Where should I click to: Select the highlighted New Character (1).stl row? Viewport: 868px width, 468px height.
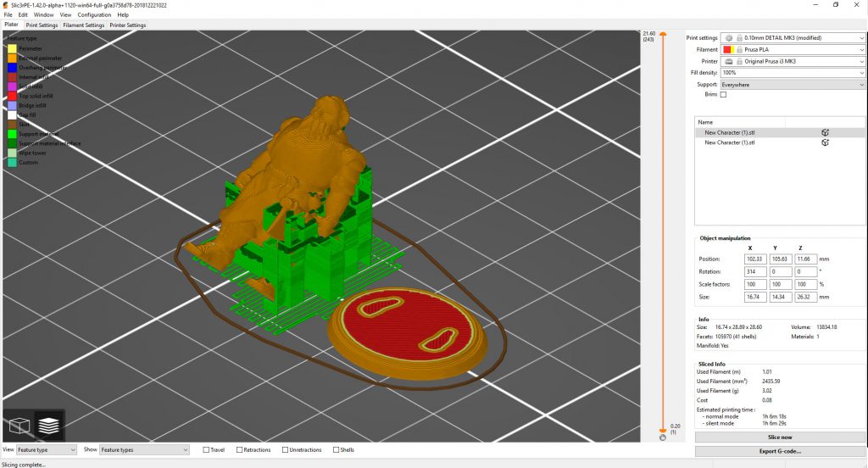(x=780, y=132)
